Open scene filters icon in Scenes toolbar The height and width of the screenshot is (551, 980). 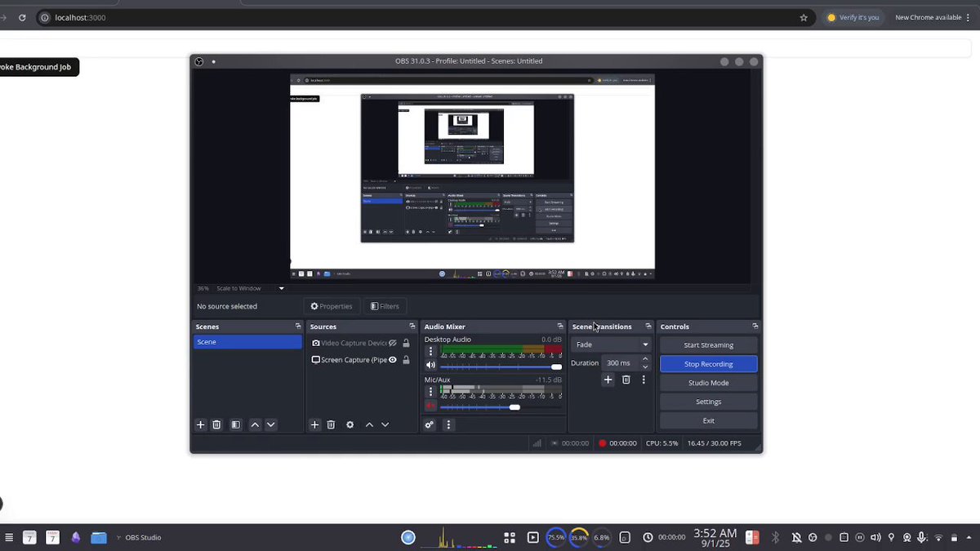click(235, 424)
